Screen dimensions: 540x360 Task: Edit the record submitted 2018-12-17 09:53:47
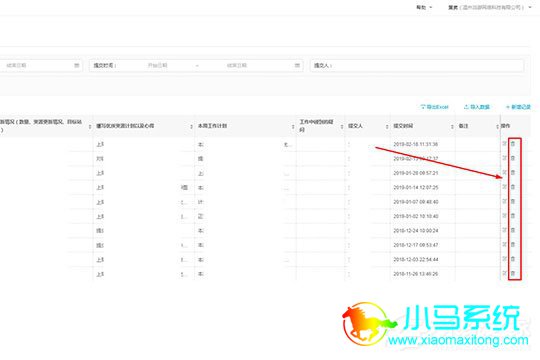505,245
